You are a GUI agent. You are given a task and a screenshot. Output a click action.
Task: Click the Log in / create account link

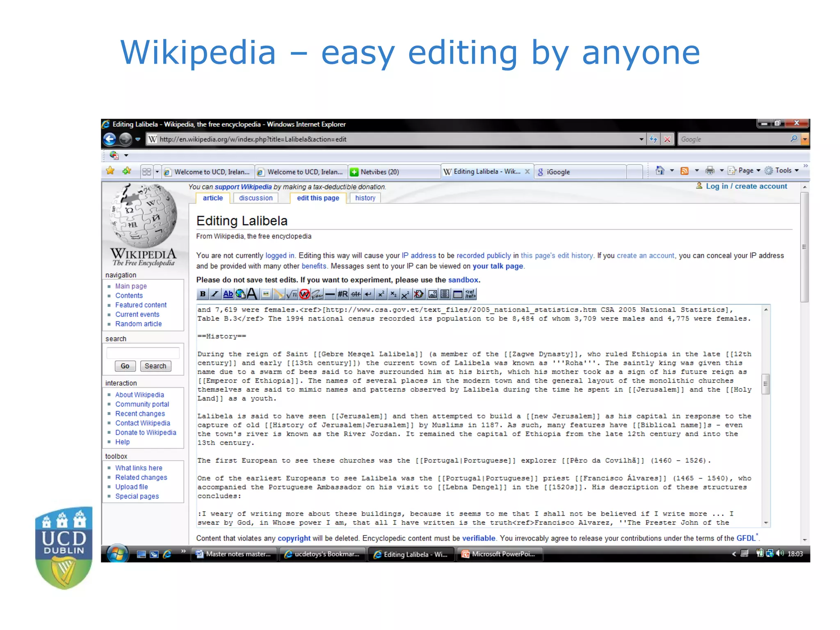pyautogui.click(x=746, y=186)
